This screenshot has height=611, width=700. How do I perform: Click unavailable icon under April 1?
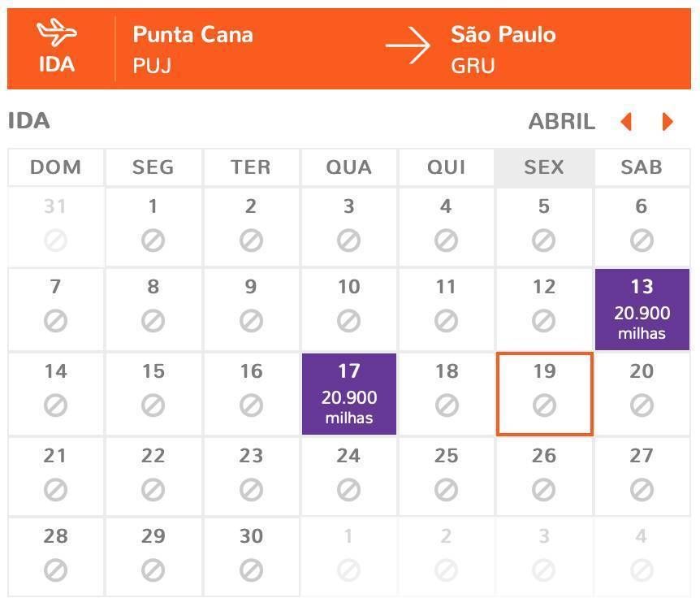click(x=153, y=240)
